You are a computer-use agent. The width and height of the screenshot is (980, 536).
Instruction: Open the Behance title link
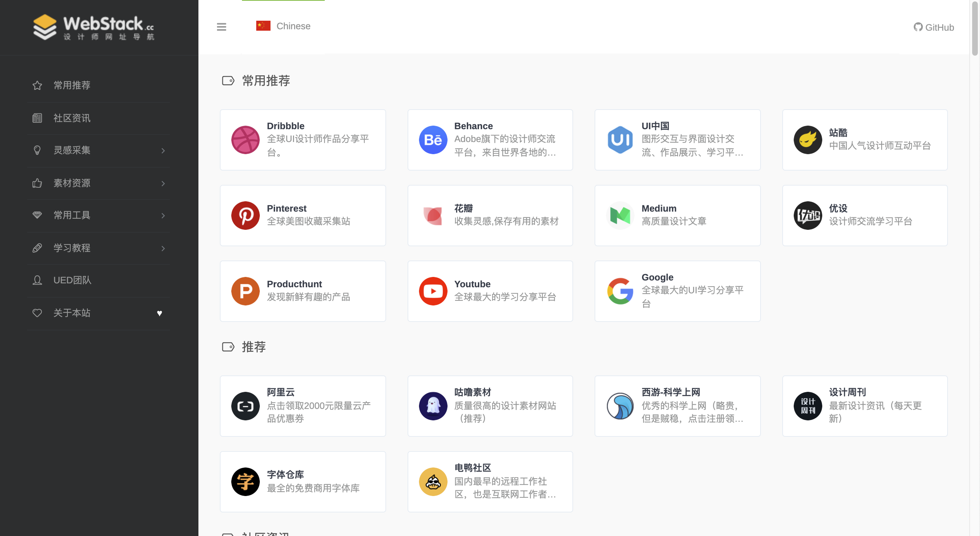[x=473, y=126]
